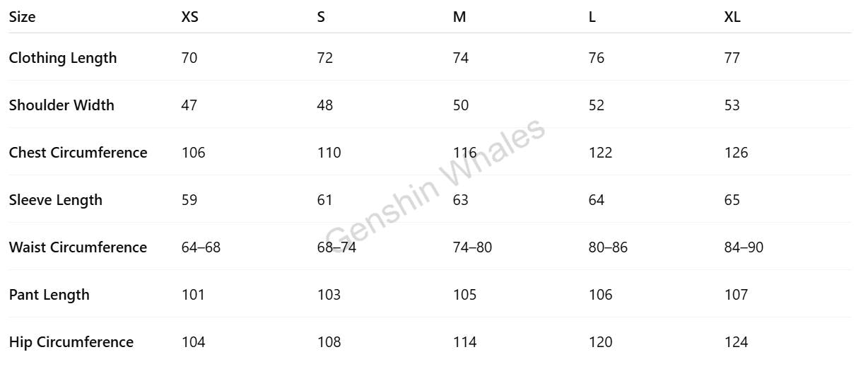Click the 84–90 waist value for XL

[744, 247]
